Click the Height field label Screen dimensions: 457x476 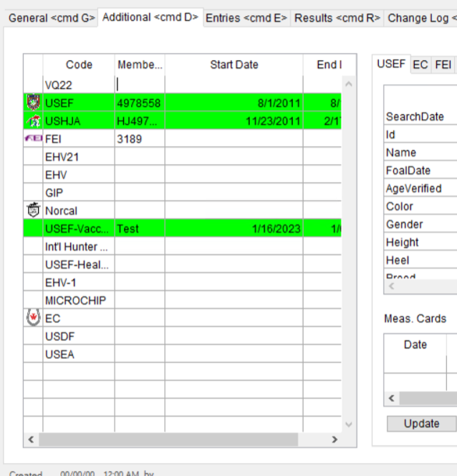[x=402, y=242]
